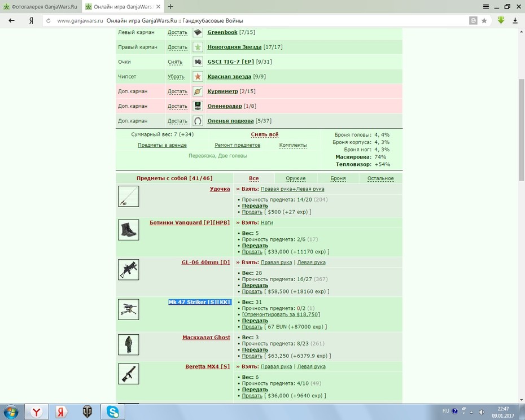Select the Оружие items filter tab

296,178
